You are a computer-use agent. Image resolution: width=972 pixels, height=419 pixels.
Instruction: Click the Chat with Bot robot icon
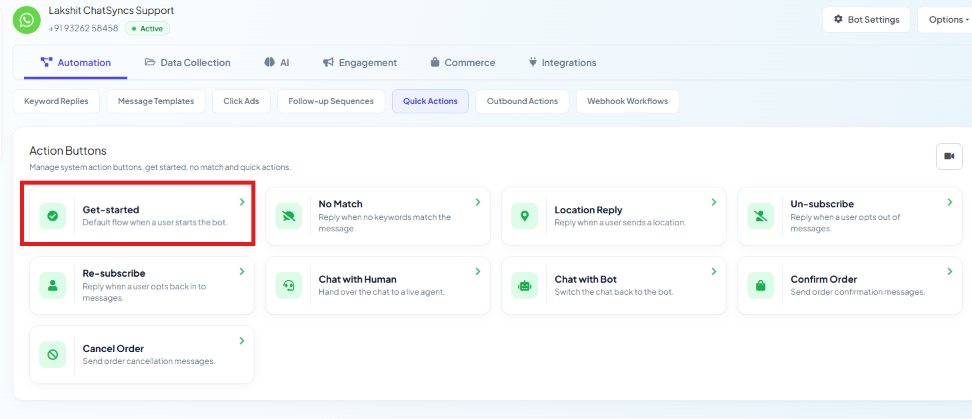pos(524,285)
